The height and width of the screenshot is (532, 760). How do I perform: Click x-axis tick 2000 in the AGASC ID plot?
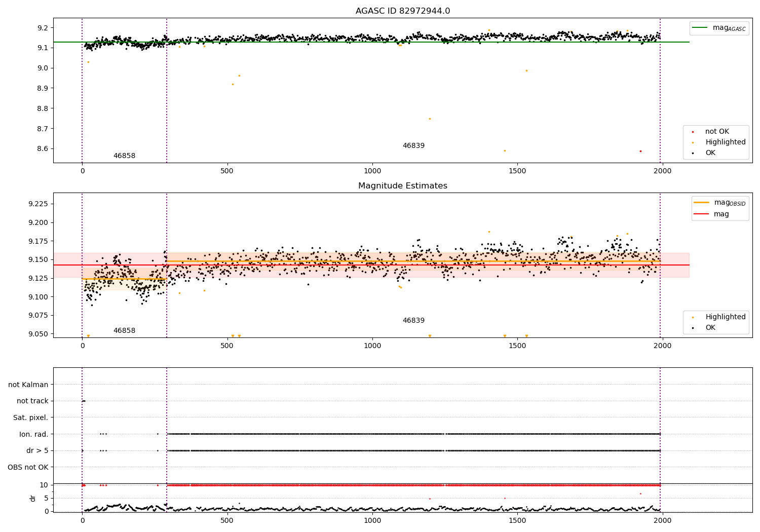point(662,171)
